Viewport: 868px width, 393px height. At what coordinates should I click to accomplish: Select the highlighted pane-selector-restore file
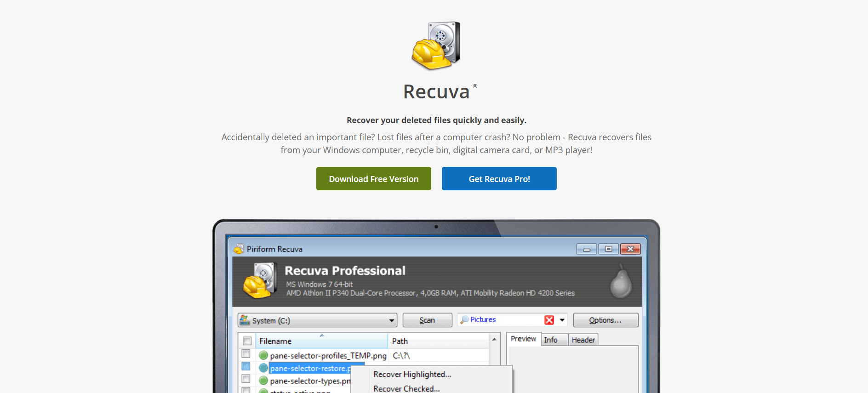pyautogui.click(x=310, y=368)
